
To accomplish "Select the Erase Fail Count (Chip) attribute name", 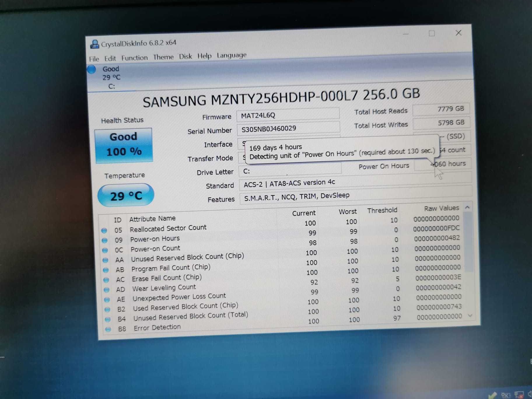I will click(x=167, y=278).
